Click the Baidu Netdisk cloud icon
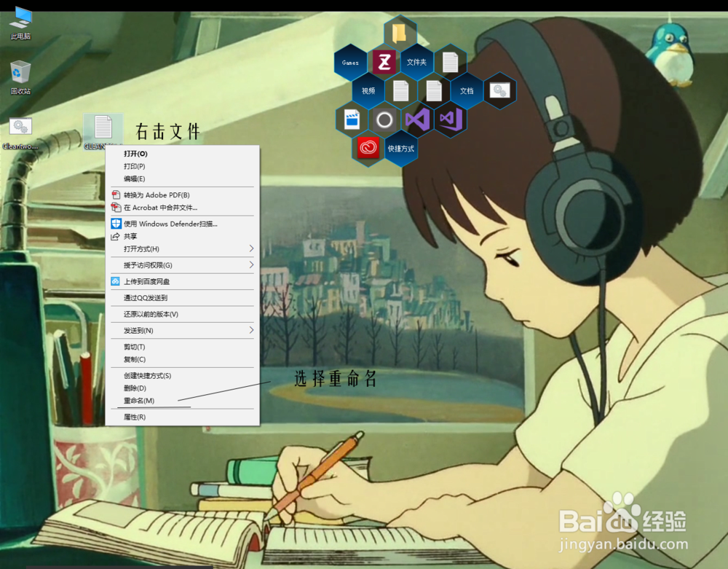 [116, 281]
